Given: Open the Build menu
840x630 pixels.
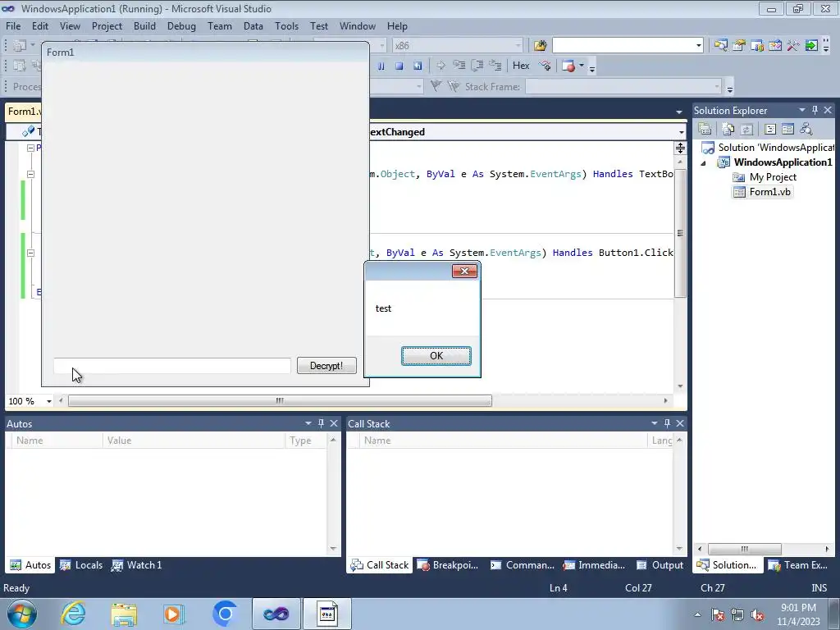Looking at the screenshot, I should [144, 26].
